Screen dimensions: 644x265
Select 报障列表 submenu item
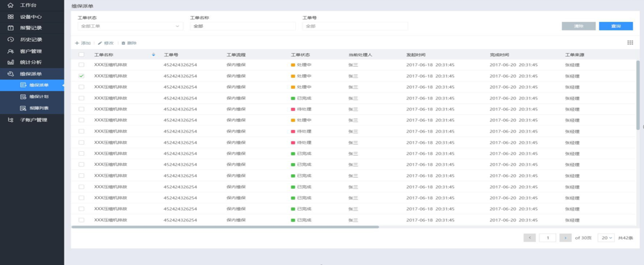[x=38, y=108]
